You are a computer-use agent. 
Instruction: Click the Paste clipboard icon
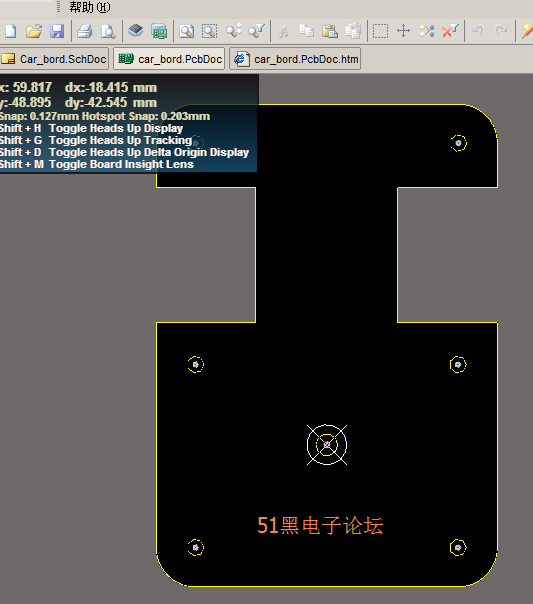pos(330,31)
